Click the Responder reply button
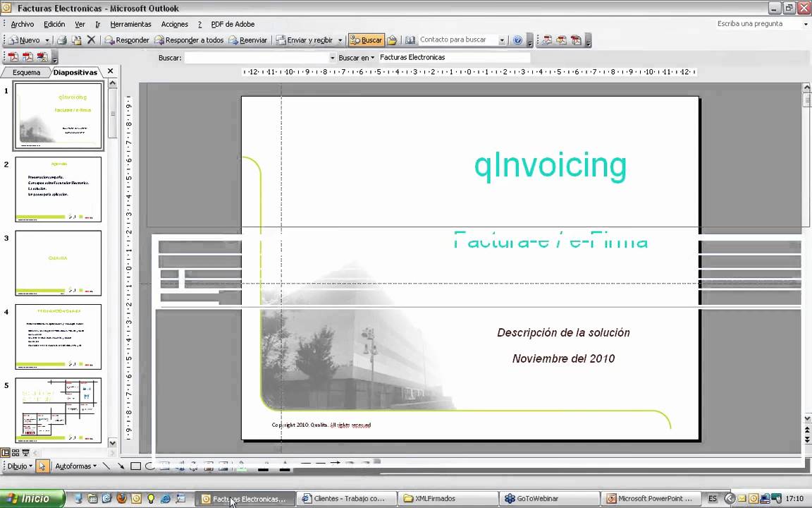This screenshot has height=508, width=812. click(127, 40)
